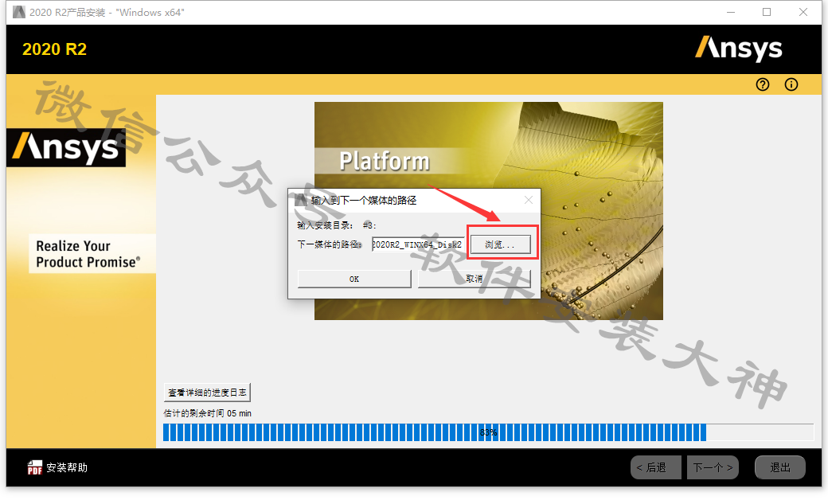
Task: Click the Ansys logo in left sidebar
Action: [66, 147]
